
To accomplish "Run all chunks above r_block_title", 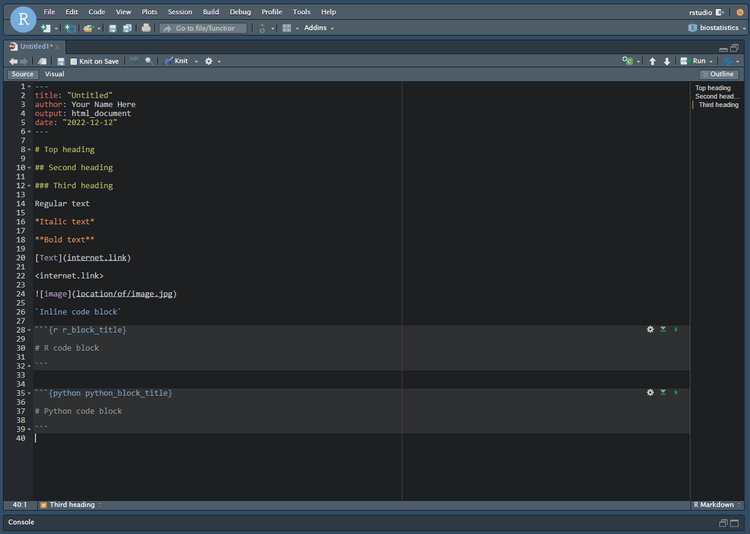I will 663,329.
